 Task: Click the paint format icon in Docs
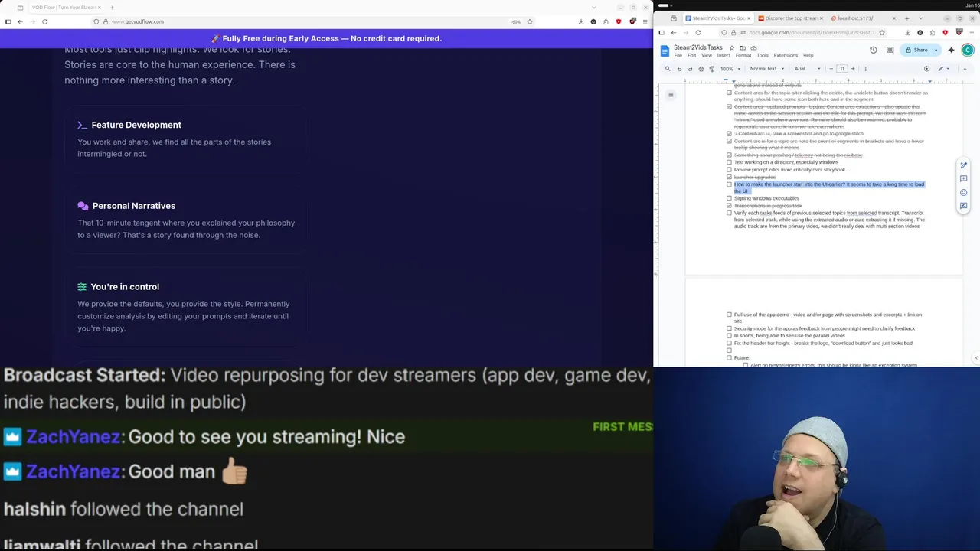tap(711, 69)
